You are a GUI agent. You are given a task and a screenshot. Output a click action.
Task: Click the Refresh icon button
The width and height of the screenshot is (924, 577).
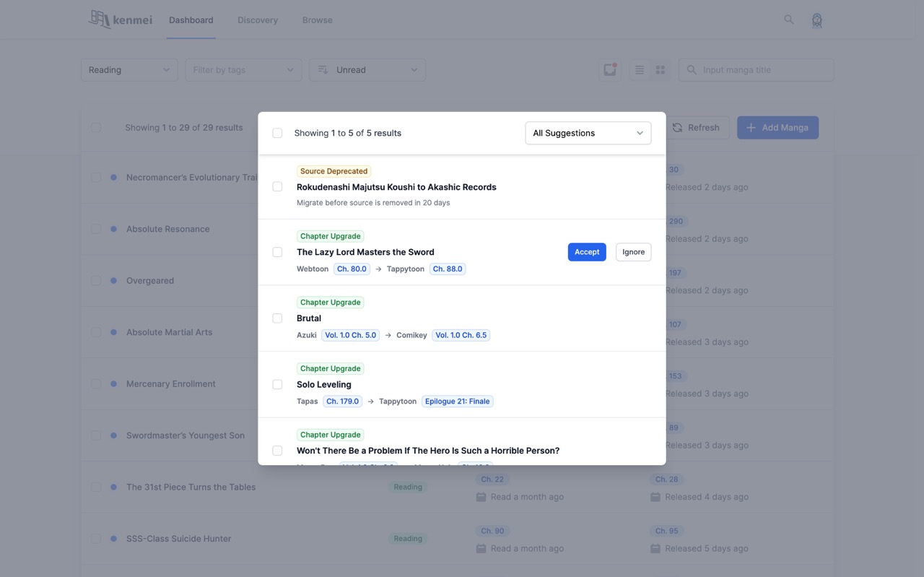[x=678, y=128]
